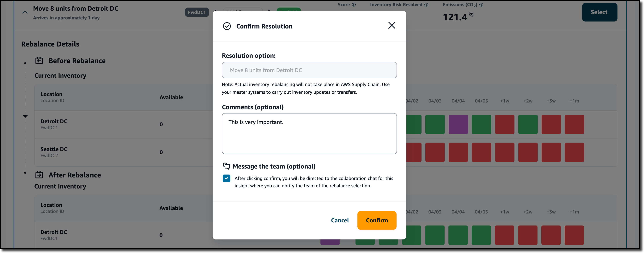Click the After Rebalance calendar icon
The height and width of the screenshot is (253, 644).
pyautogui.click(x=39, y=175)
